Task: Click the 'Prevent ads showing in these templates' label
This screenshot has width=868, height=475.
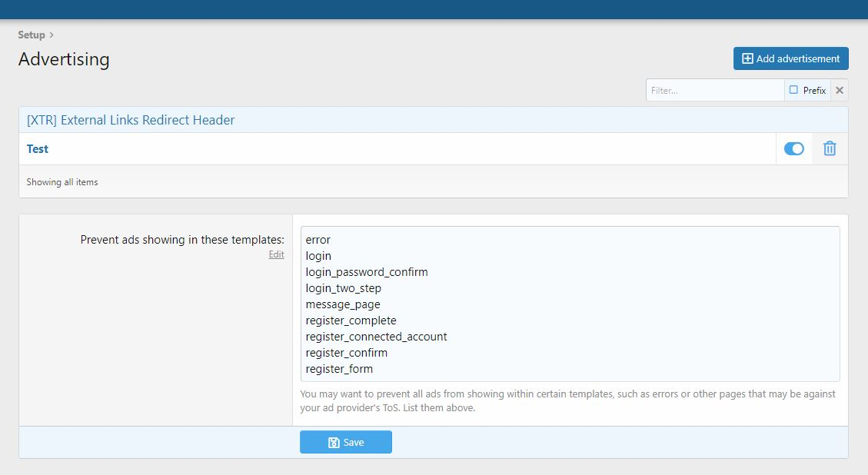Action: (x=182, y=240)
